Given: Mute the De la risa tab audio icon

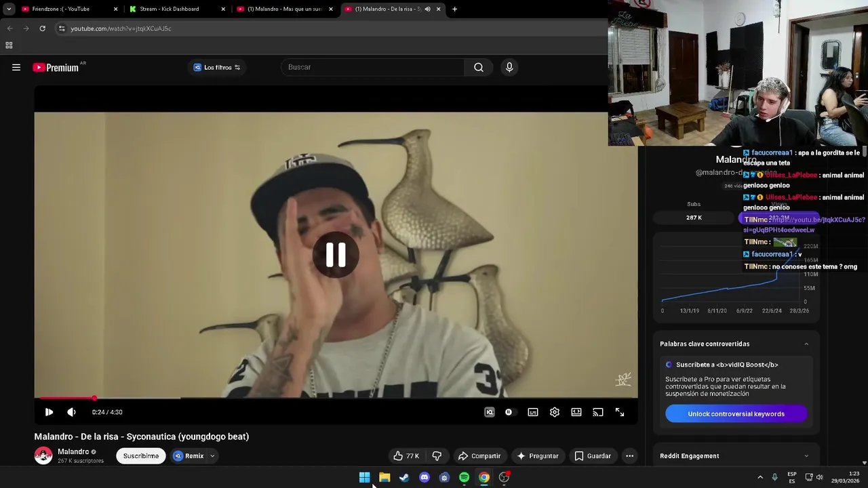Looking at the screenshot, I should [427, 9].
